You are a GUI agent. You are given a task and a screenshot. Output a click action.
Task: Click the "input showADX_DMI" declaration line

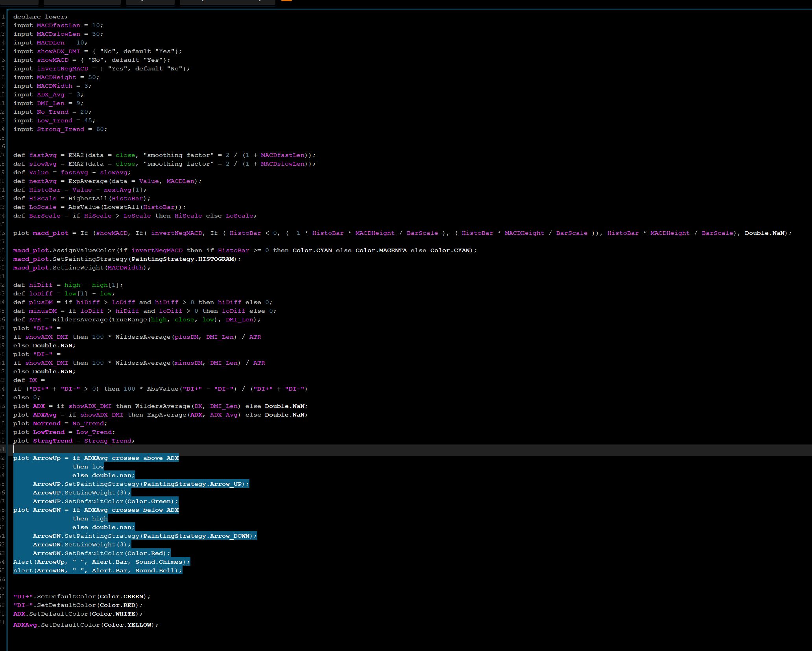point(98,51)
